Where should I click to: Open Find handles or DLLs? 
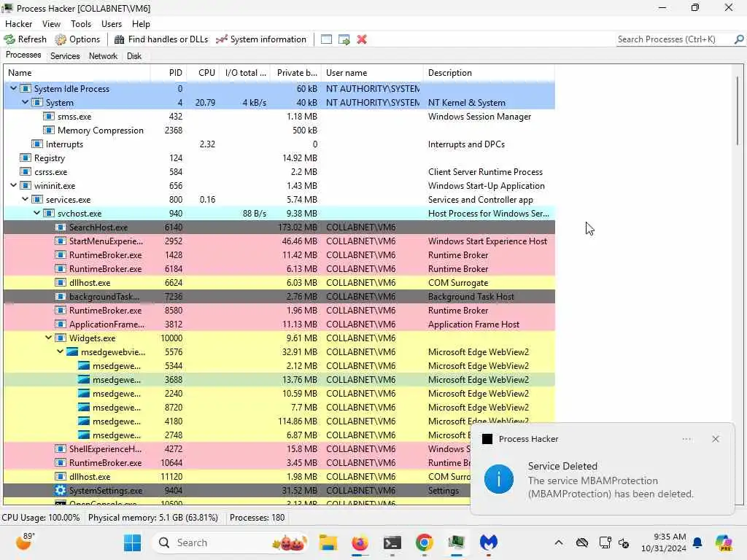click(161, 39)
